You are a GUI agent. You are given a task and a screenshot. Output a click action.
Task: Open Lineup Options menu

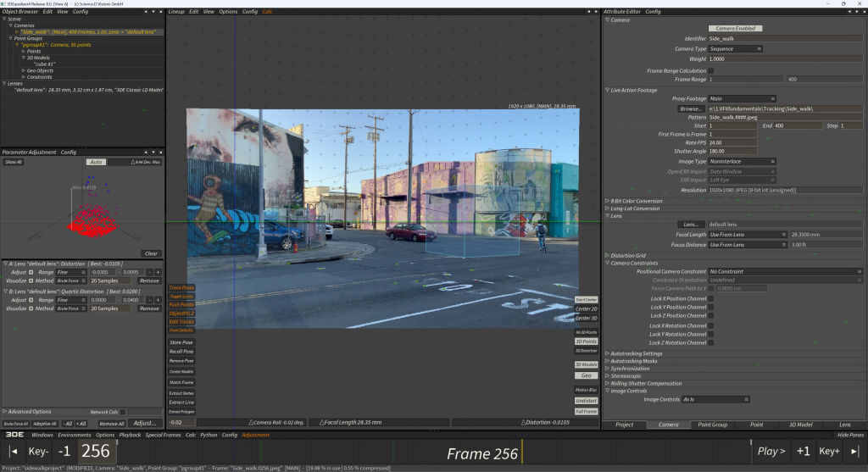pos(227,12)
